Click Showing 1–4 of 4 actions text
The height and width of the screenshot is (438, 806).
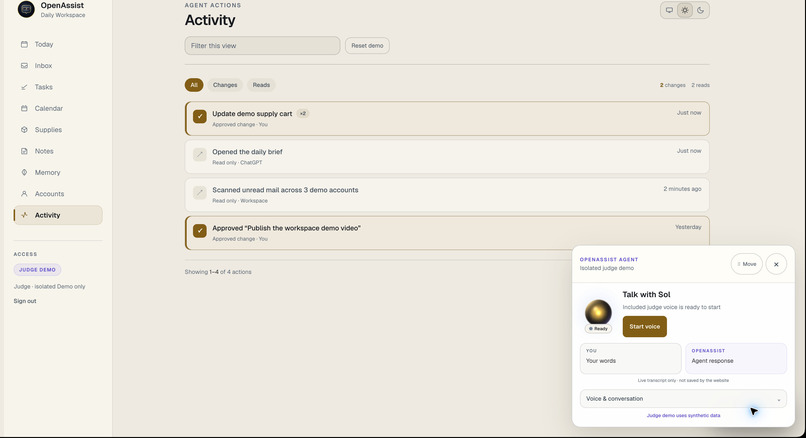(x=218, y=272)
